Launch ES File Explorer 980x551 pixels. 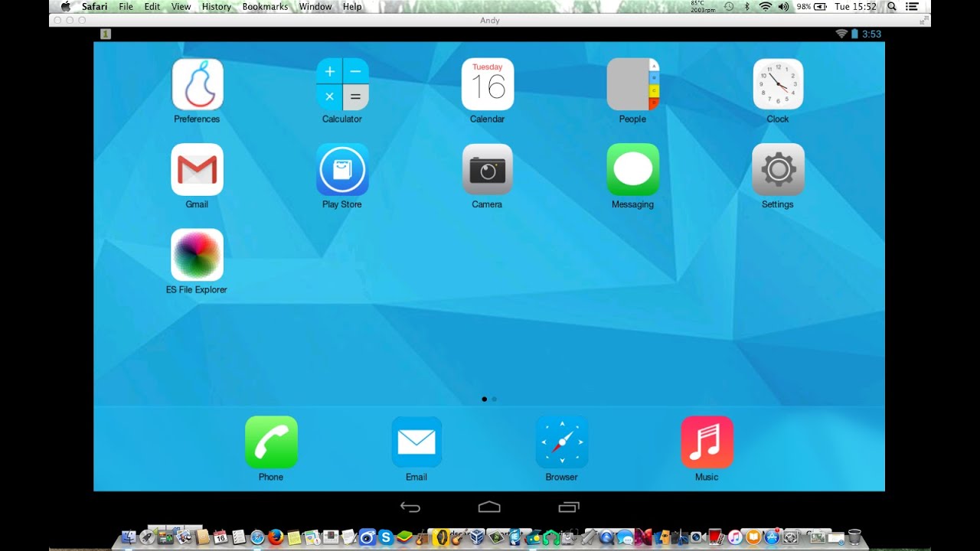tap(197, 255)
